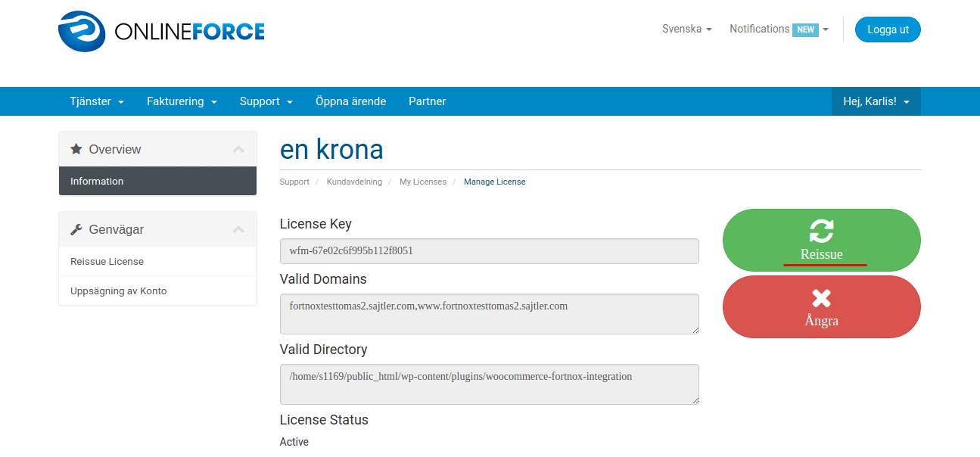
Task: Click the refresh arrows icon on Reissue
Action: 822,232
